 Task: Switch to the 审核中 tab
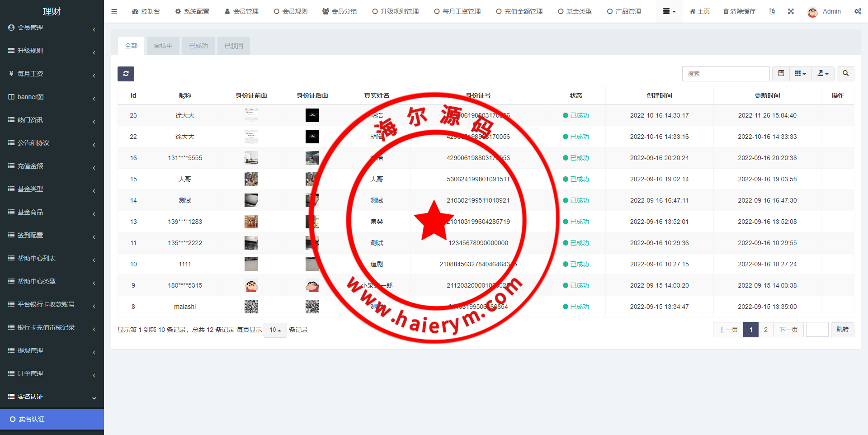(x=163, y=46)
